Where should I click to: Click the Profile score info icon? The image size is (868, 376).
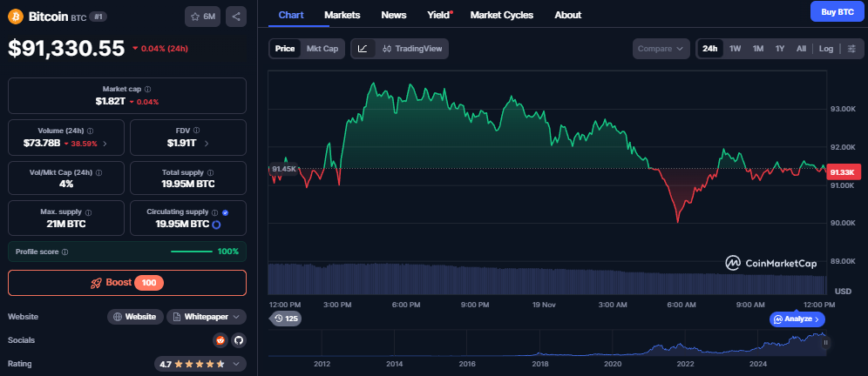(x=64, y=252)
